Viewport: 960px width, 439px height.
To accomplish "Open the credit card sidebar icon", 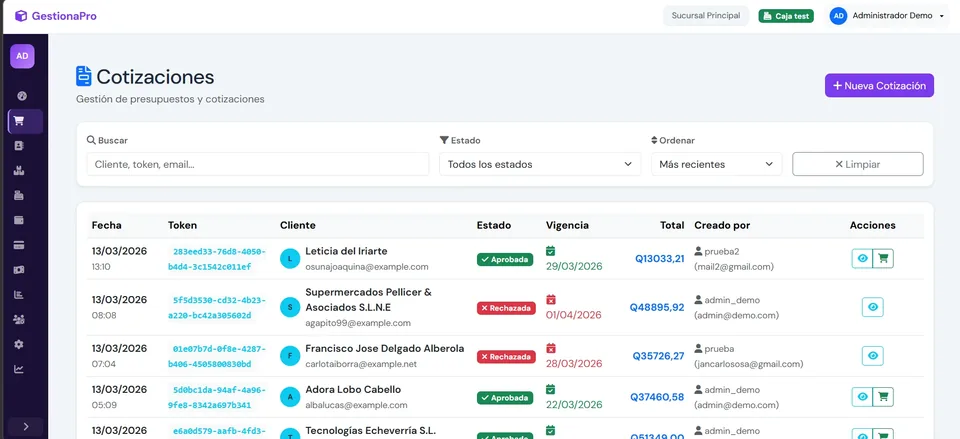I will 19,246.
